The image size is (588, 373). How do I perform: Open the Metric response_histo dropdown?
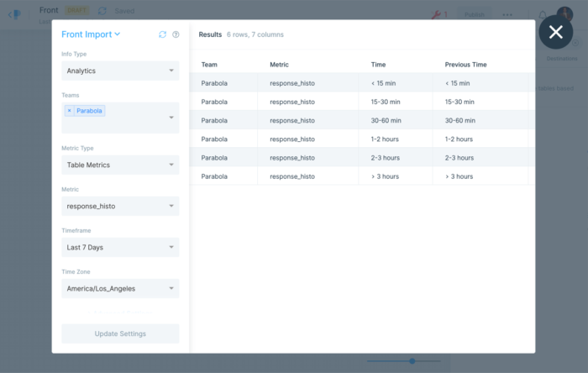click(120, 206)
